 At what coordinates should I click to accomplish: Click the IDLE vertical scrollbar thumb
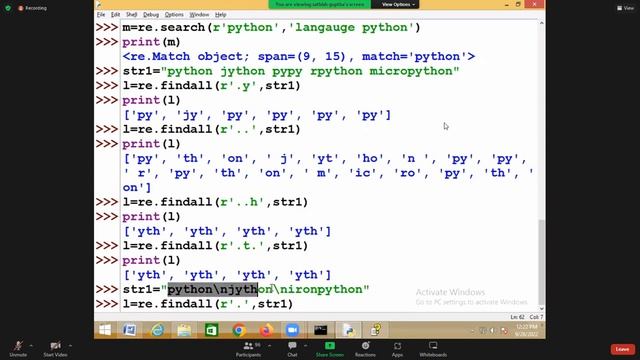click(542, 261)
